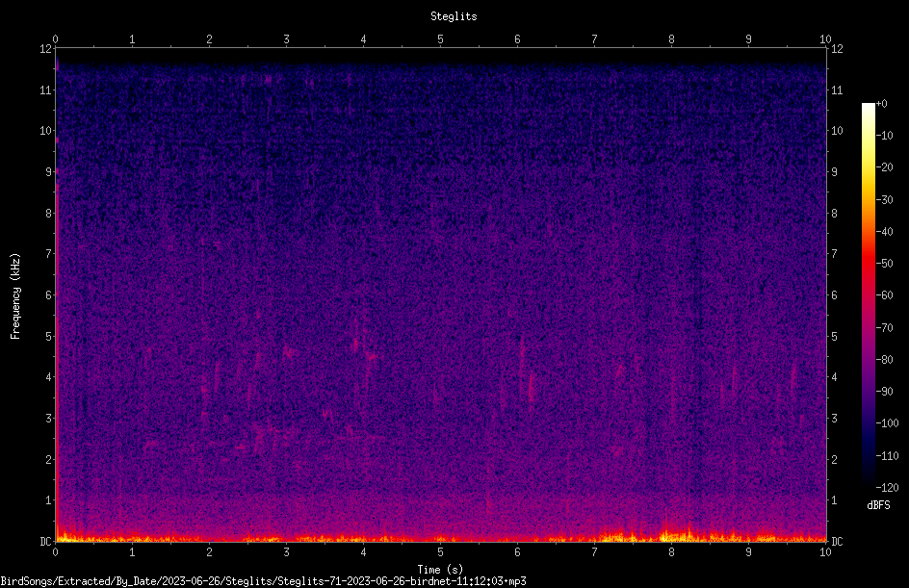
Task: Click the -80 color scale label
Action: coord(884,360)
